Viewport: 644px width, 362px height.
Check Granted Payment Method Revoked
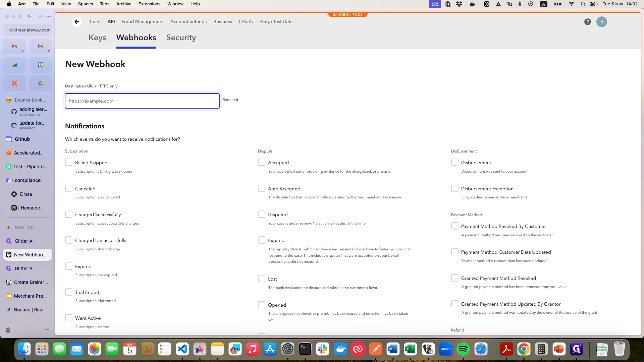point(455,278)
